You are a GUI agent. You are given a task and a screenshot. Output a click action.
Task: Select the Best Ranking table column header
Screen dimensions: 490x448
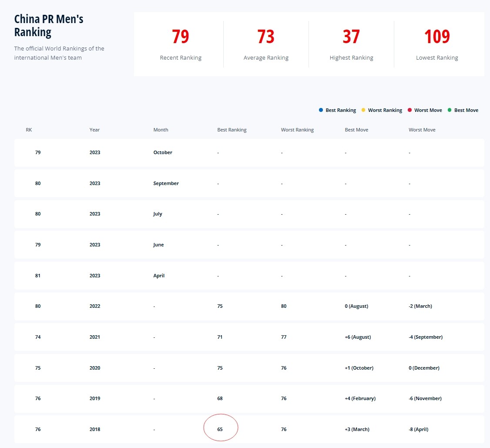coord(232,130)
